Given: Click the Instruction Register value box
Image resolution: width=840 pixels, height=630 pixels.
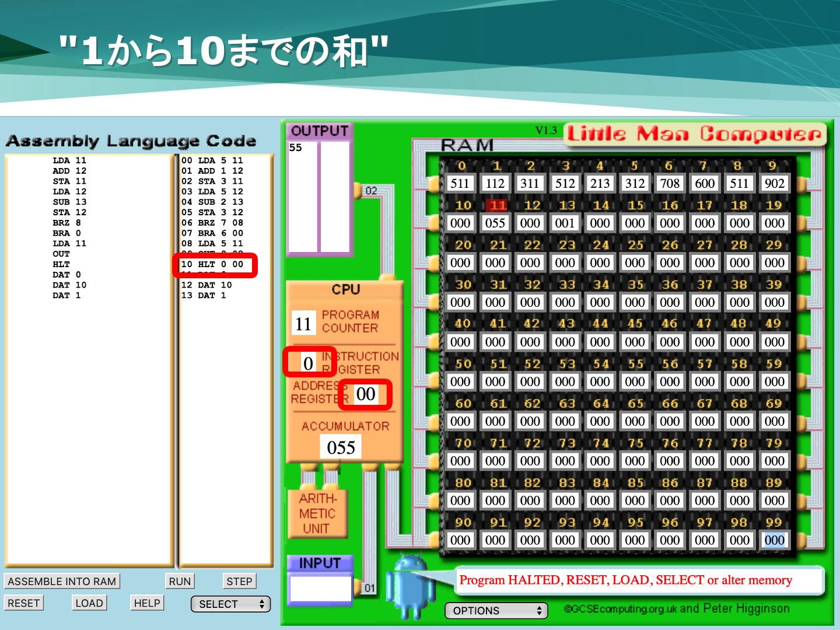Looking at the screenshot, I should [x=308, y=363].
